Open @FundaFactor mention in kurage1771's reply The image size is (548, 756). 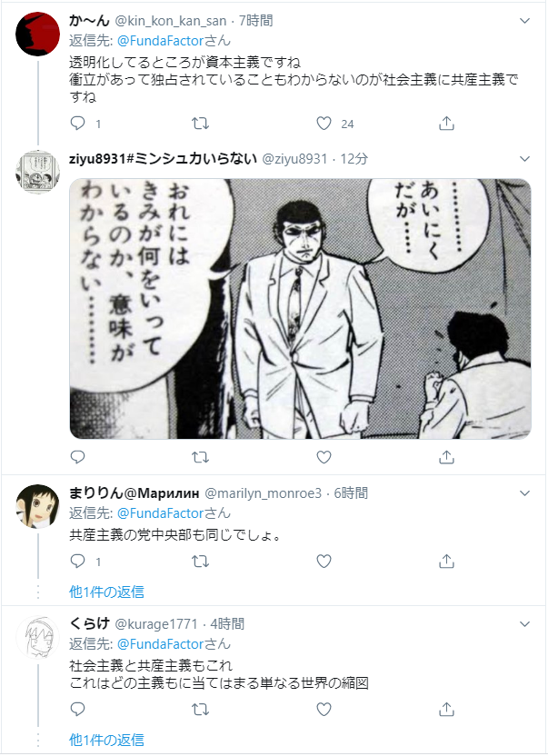[x=161, y=643]
